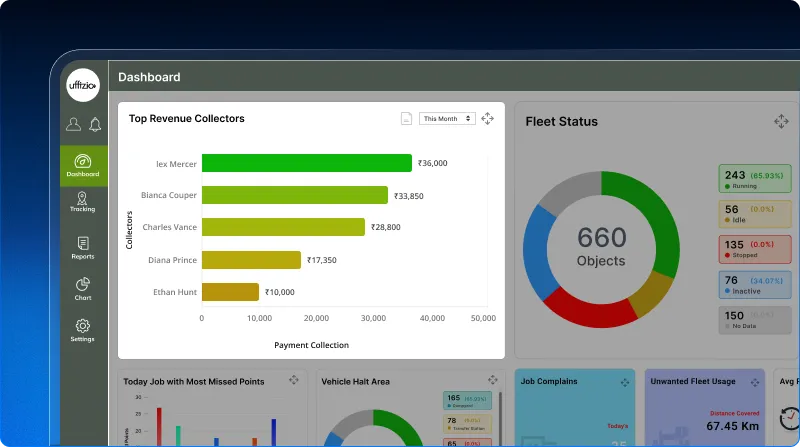Screen dimensions: 800x447
Task: Click the Job Complains card title
Action: pyautogui.click(x=549, y=381)
